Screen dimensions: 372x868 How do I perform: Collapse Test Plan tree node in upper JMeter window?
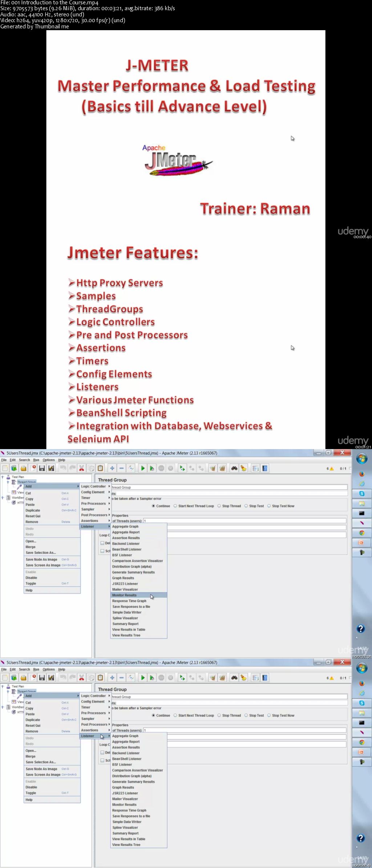tap(3, 477)
